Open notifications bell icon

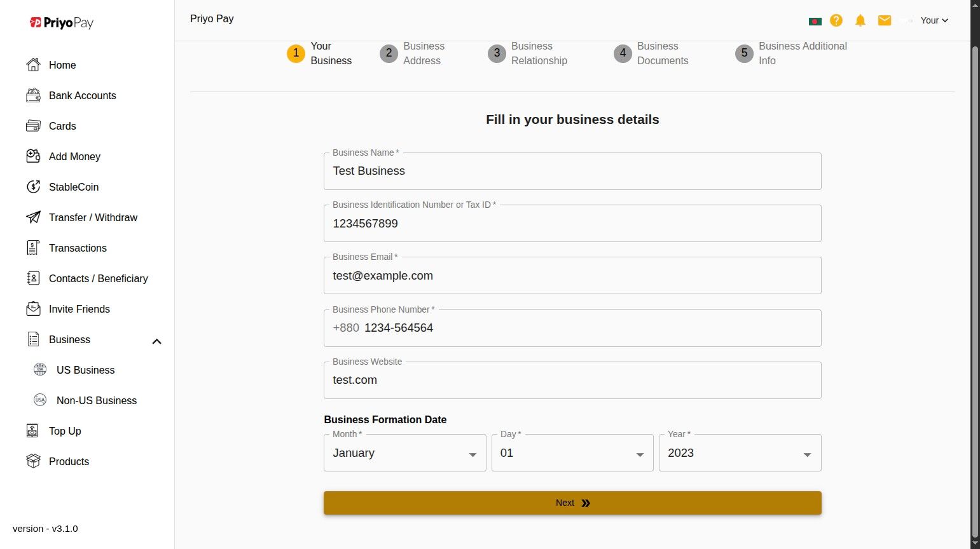click(860, 20)
